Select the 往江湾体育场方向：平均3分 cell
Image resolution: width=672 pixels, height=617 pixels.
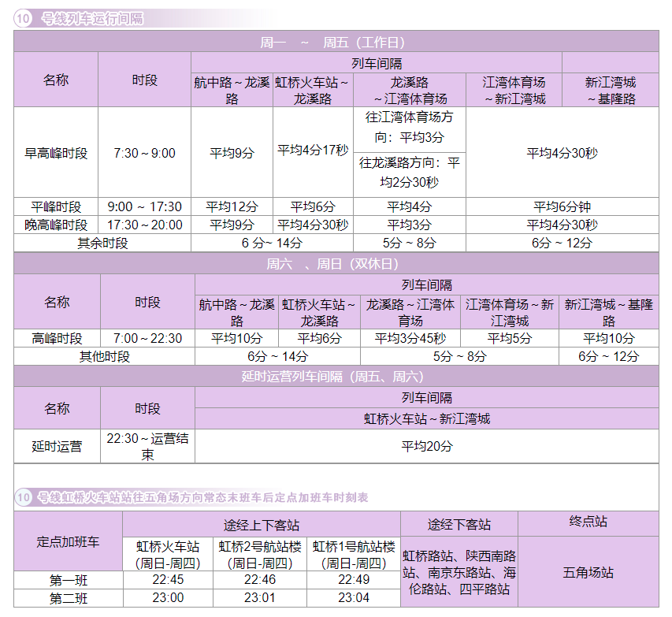click(x=409, y=127)
